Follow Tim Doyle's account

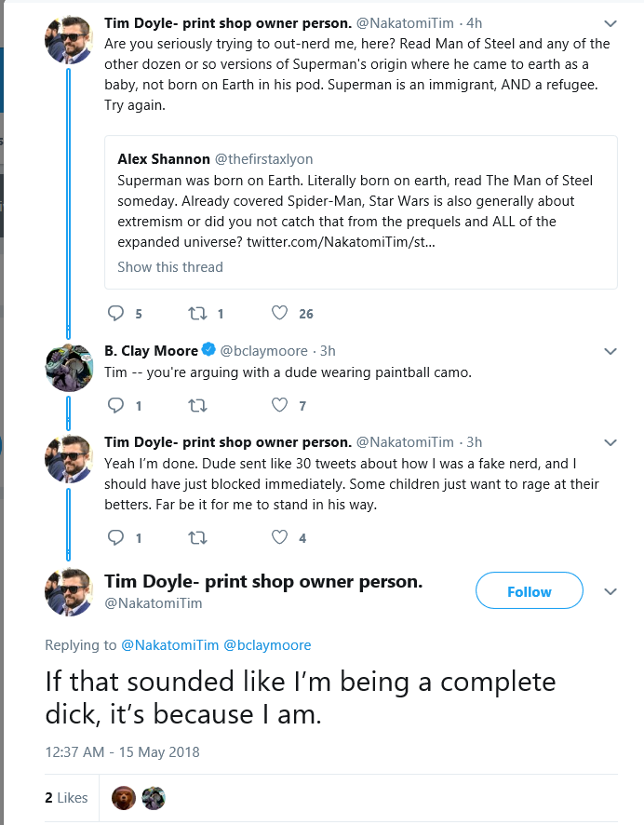tap(530, 591)
